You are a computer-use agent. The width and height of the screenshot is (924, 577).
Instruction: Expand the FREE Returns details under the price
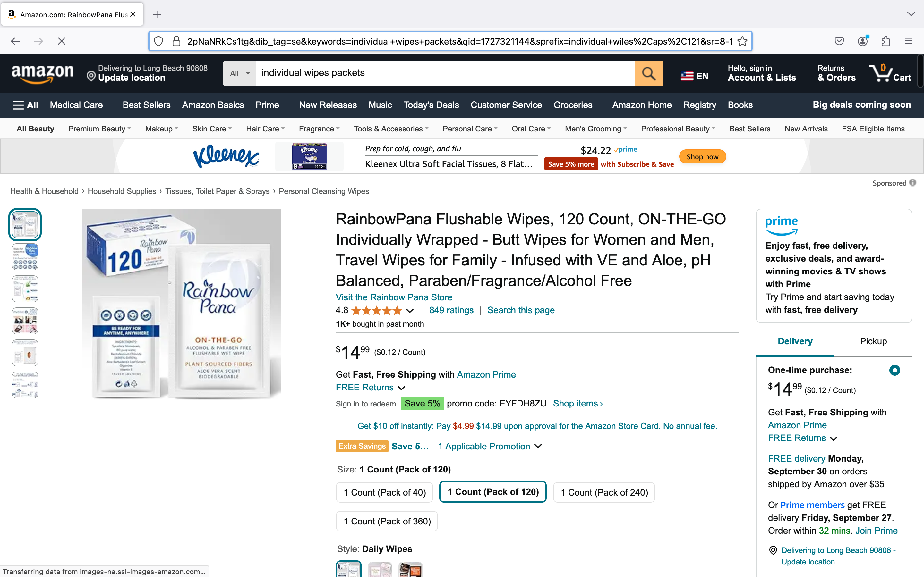pyautogui.click(x=370, y=387)
